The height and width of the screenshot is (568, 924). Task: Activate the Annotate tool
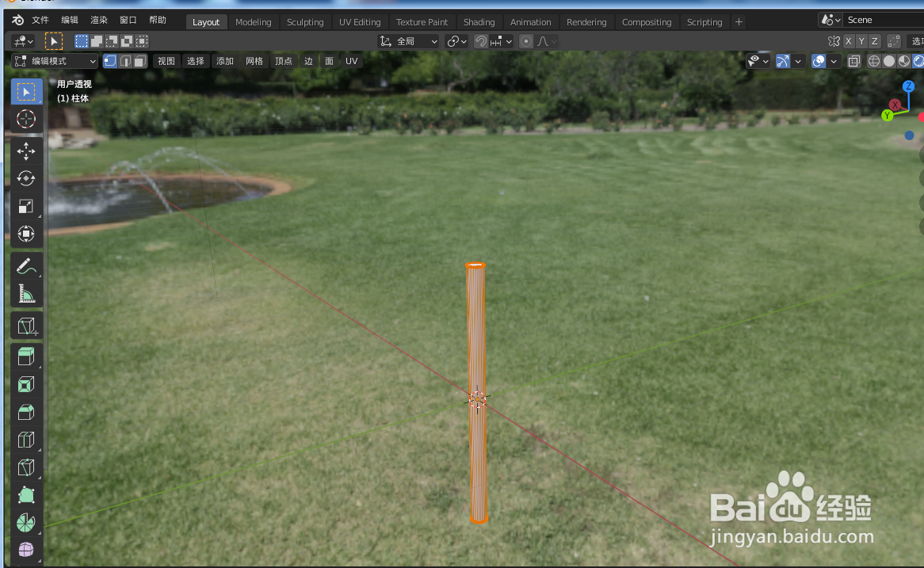(26, 265)
